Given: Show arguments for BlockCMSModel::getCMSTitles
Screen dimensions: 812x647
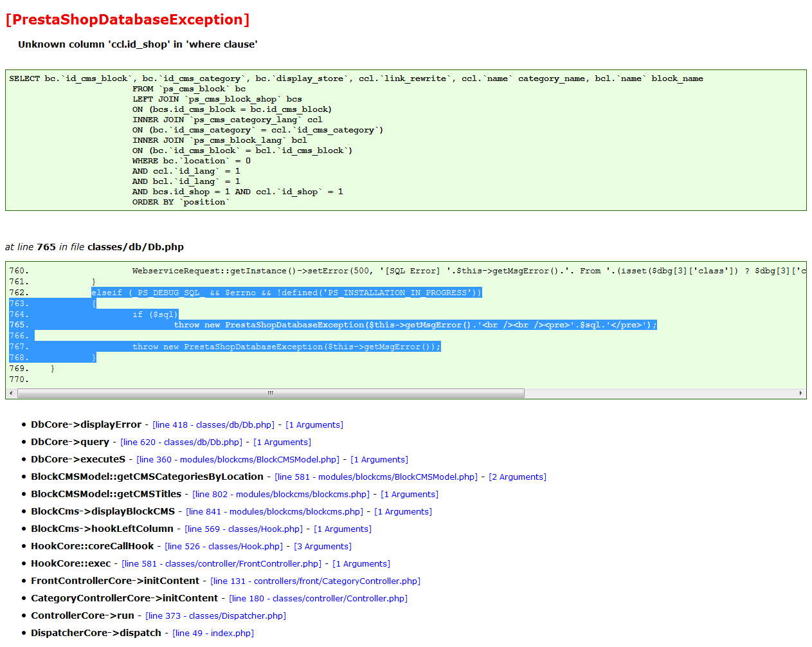Looking at the screenshot, I should point(410,495).
